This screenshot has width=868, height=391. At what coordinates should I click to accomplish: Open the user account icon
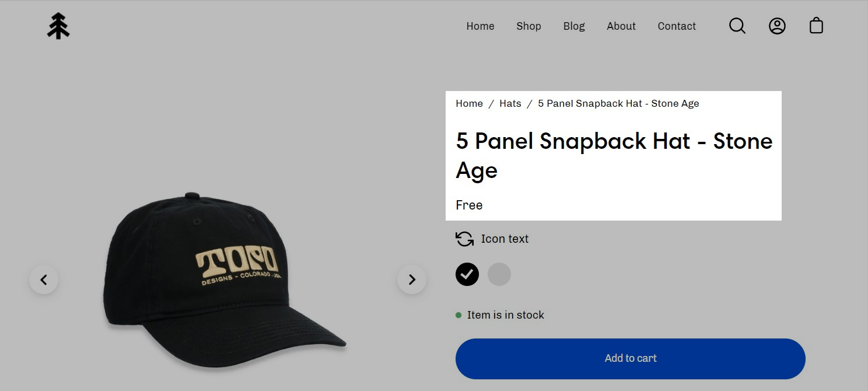(777, 26)
